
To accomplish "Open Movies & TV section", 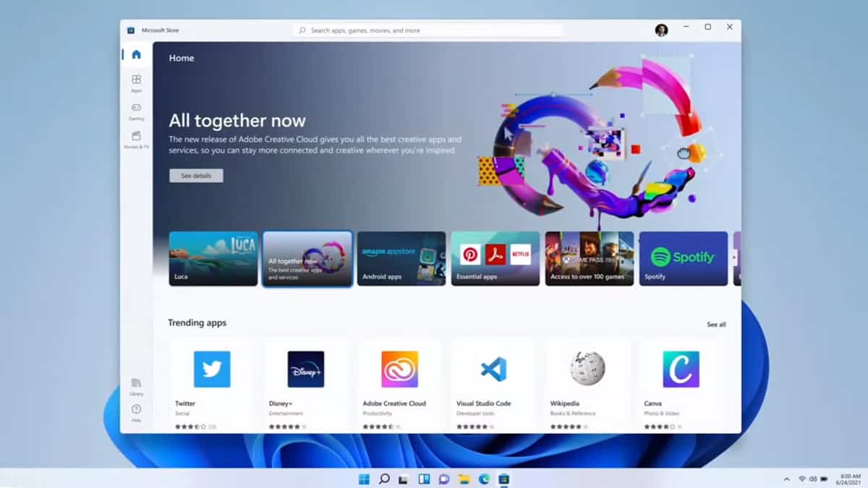I will click(136, 139).
